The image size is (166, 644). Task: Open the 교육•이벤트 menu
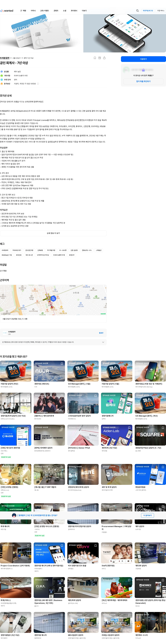tap(44, 11)
